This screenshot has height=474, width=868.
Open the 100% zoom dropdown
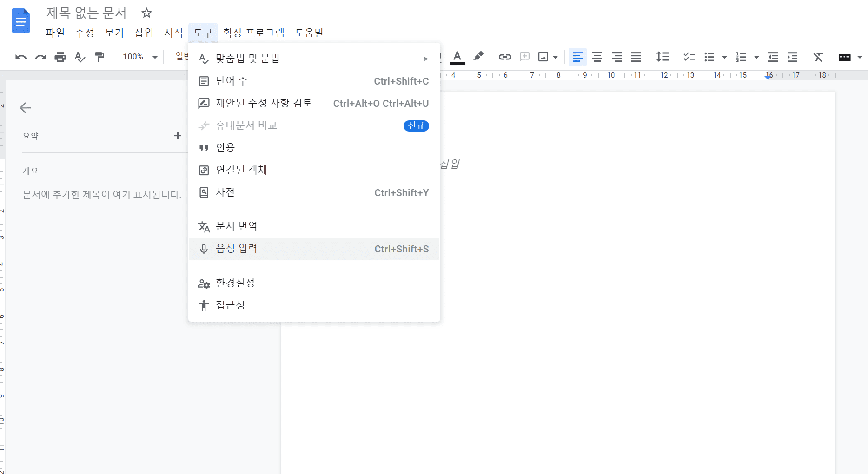[x=140, y=57]
